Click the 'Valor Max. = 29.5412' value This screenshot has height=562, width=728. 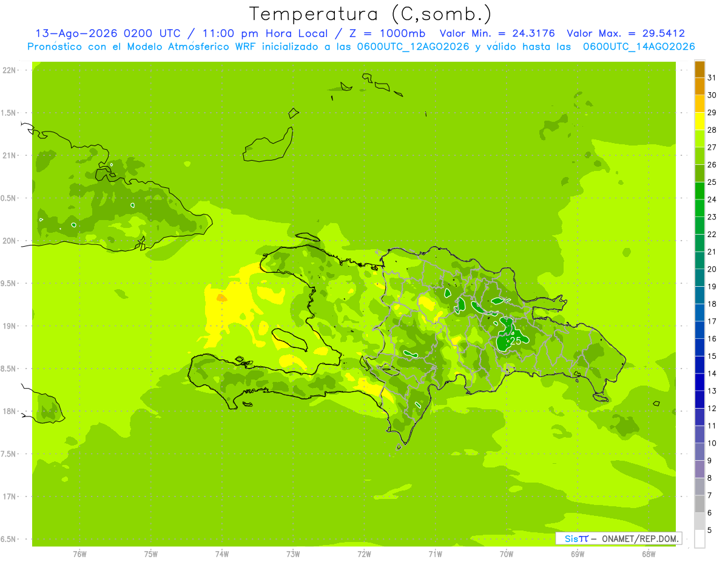626,33
